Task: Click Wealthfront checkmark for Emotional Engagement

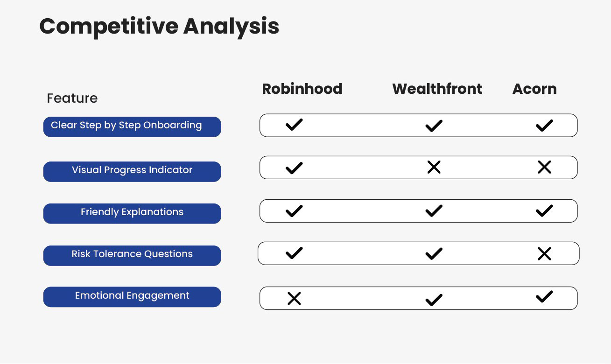Action: [434, 300]
